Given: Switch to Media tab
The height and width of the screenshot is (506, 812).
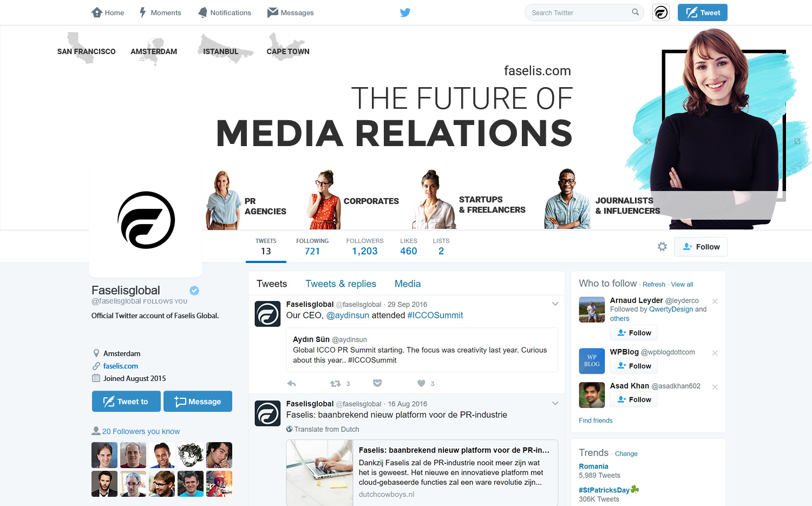Looking at the screenshot, I should [408, 284].
